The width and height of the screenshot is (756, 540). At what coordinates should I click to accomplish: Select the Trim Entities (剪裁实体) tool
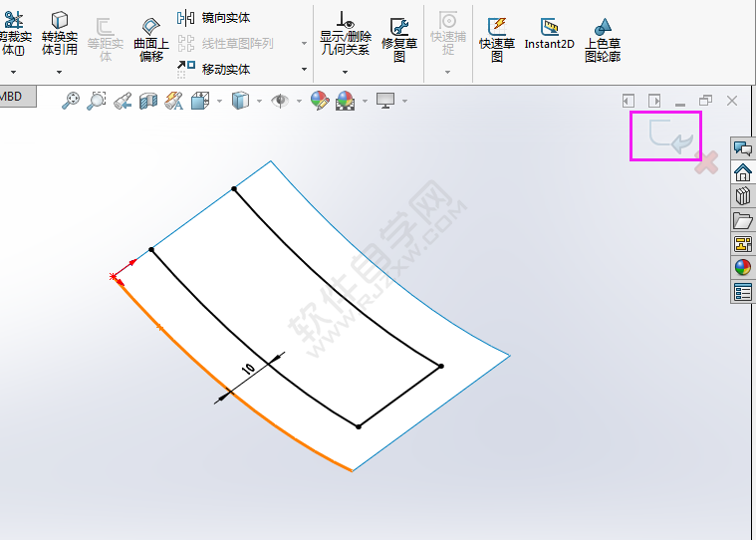[x=15, y=33]
